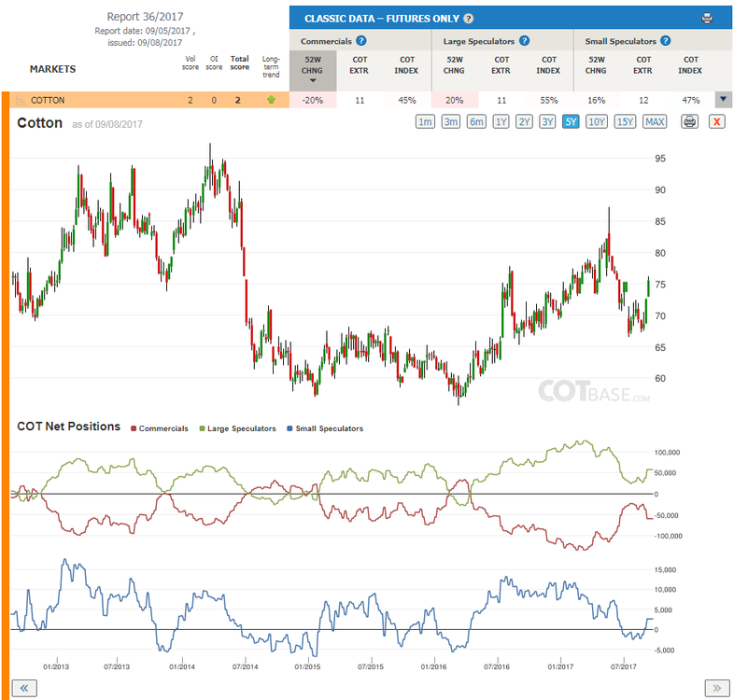Select the active 5Y range

click(571, 121)
